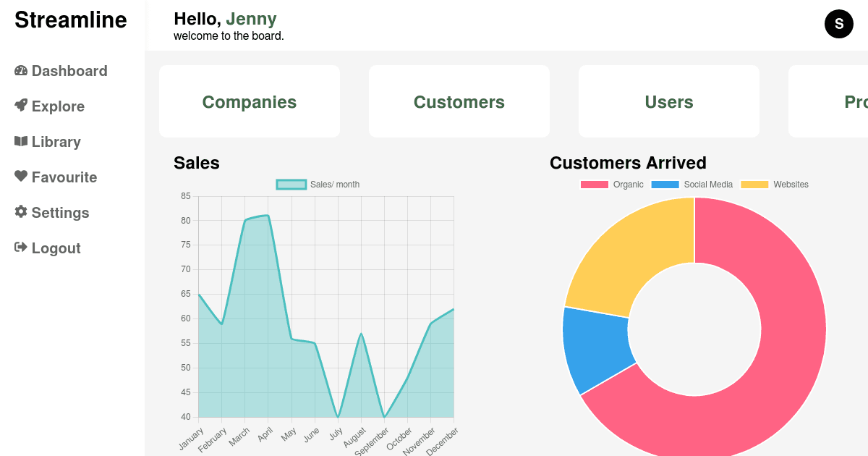Click the Logout arrow icon
This screenshot has height=456, width=868.
point(21,248)
